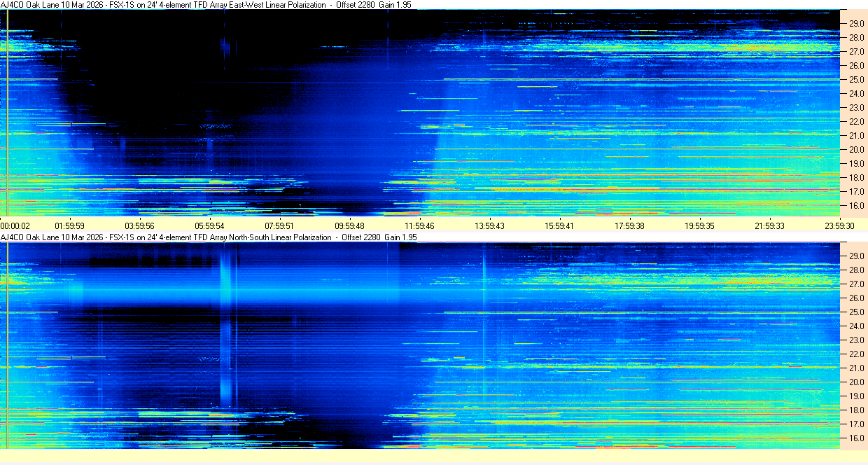The image size is (868, 465).
Task: Select the 13:59:43 time axis label
Action: (x=490, y=225)
